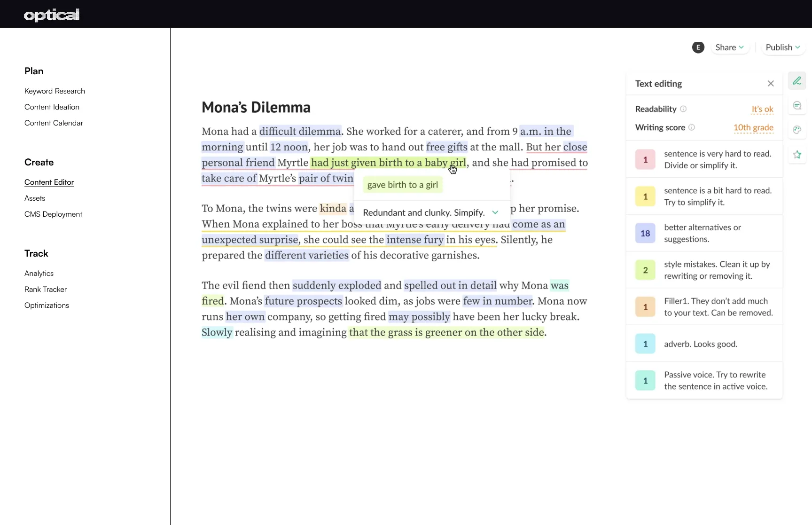812x525 pixels.
Task: Expand the Redundant and clunky explanation chevron
Action: point(495,212)
